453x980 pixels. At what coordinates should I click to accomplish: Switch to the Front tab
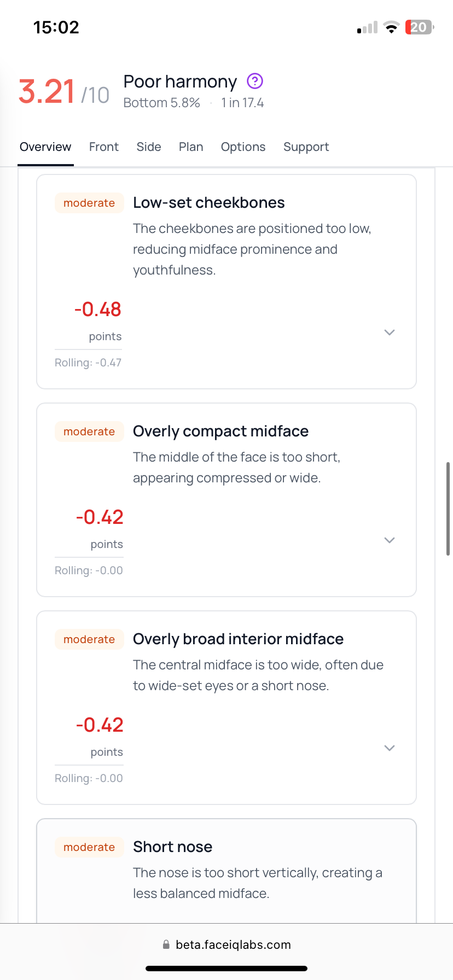(x=104, y=147)
